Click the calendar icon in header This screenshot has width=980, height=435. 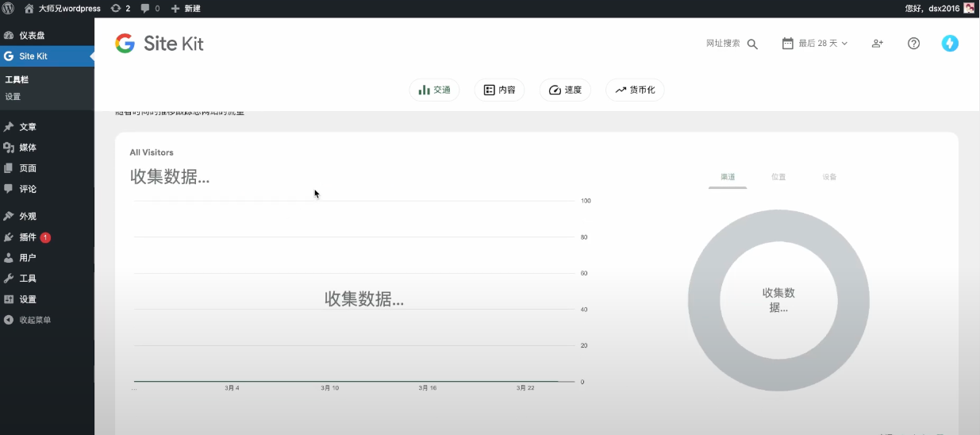click(x=788, y=44)
